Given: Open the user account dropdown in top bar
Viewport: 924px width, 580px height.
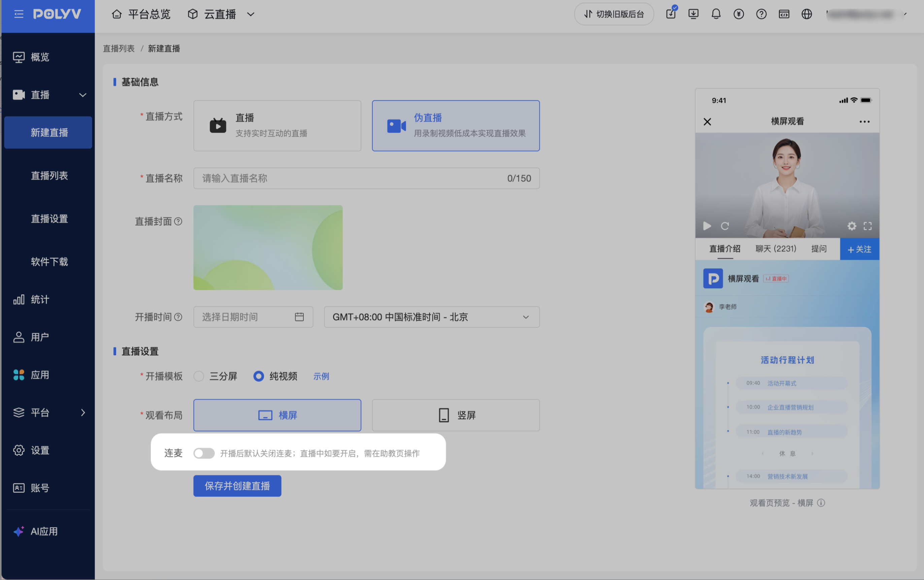Looking at the screenshot, I should click(x=866, y=14).
